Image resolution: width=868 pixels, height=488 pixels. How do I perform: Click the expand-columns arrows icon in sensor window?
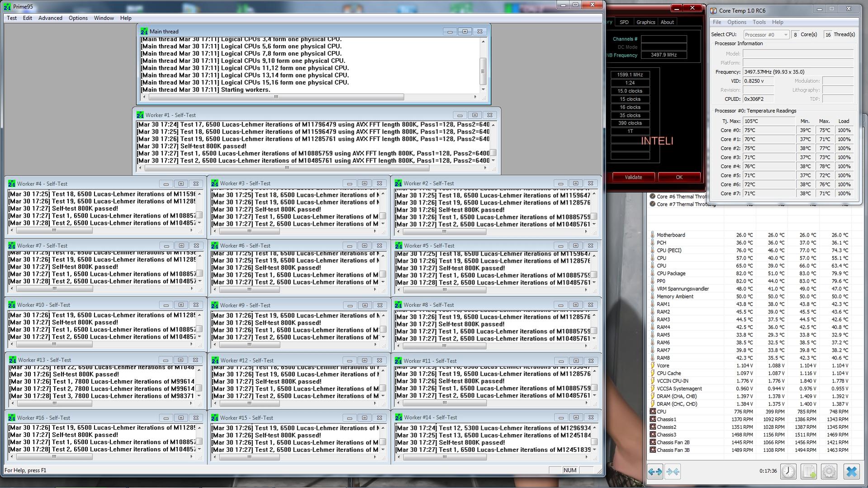(655, 472)
